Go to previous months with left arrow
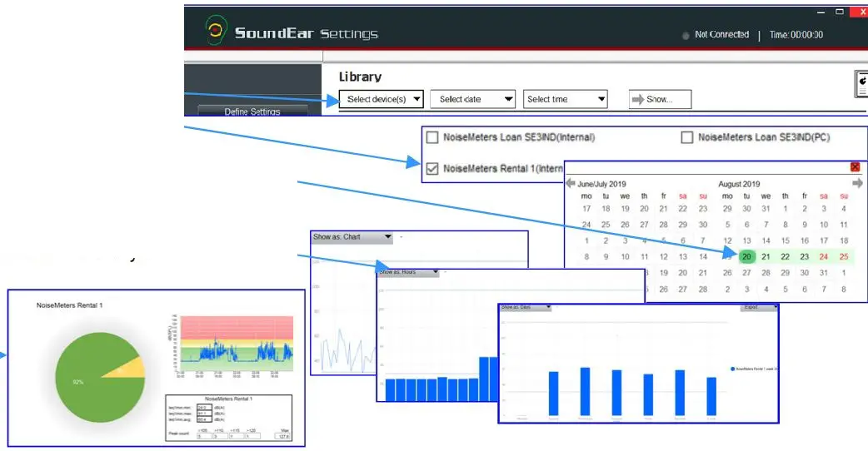 (570, 183)
